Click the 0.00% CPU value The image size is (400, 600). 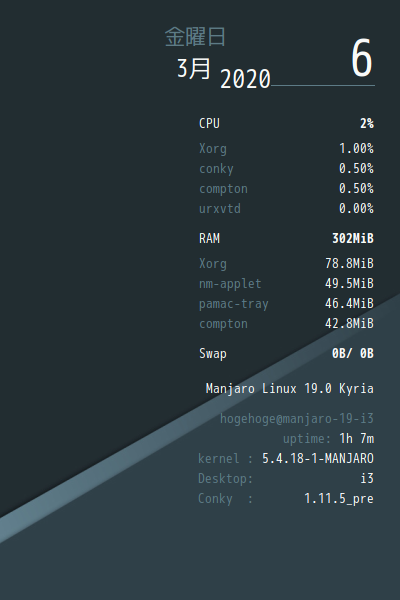point(356,209)
